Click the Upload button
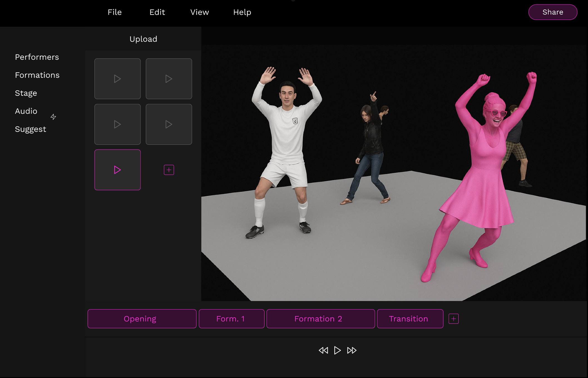588x378 pixels. pos(143,39)
